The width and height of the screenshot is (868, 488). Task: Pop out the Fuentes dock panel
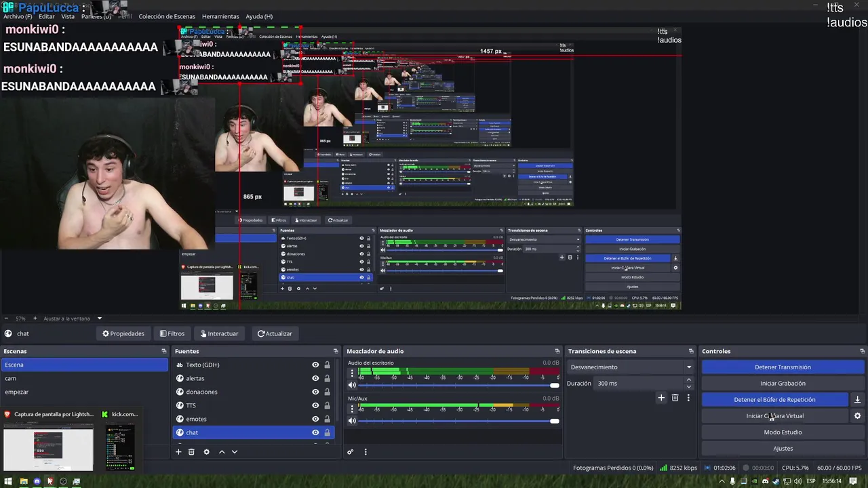click(x=335, y=351)
